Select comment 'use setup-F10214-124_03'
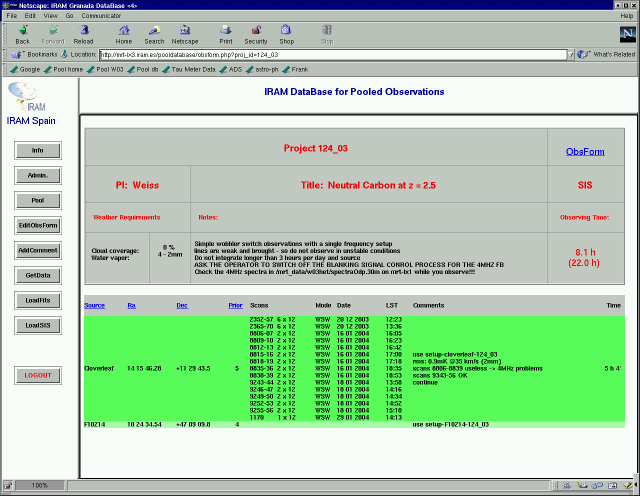Viewport: 640px width, 496px height. [x=451, y=425]
